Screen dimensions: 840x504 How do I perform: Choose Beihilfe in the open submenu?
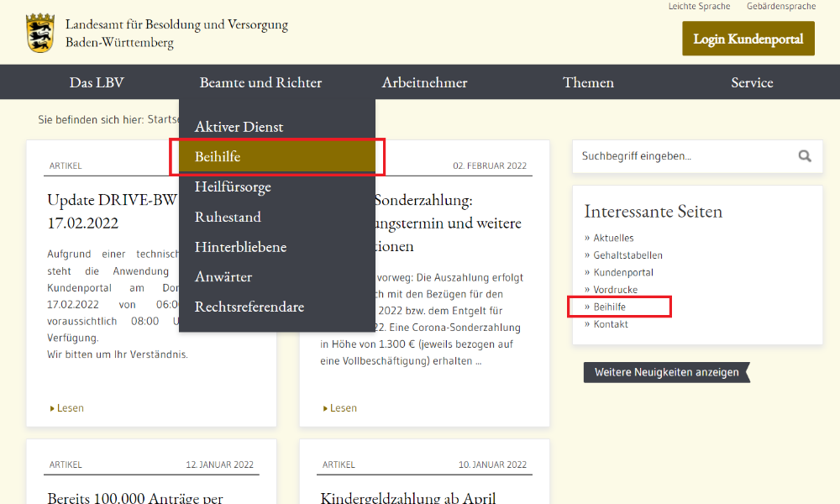click(x=218, y=157)
